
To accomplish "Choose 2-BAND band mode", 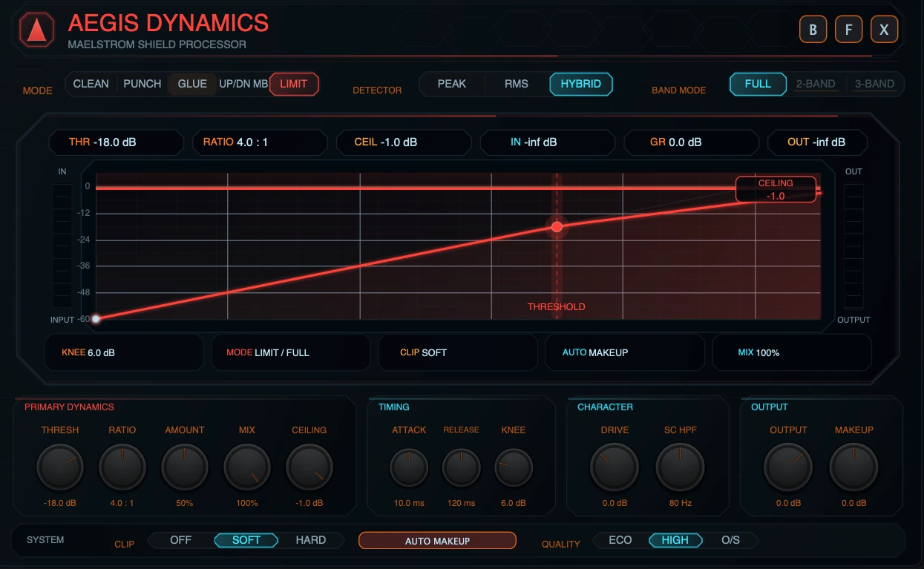I will click(x=816, y=84).
